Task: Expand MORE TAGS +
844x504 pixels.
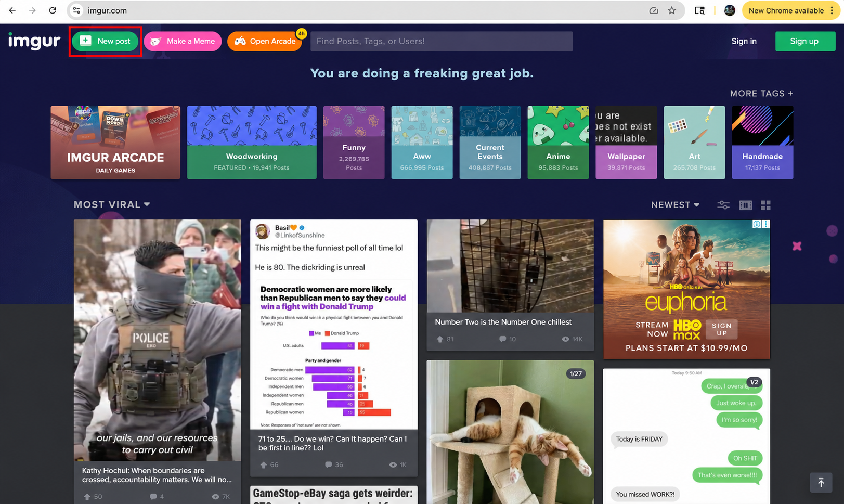Action: pos(761,94)
